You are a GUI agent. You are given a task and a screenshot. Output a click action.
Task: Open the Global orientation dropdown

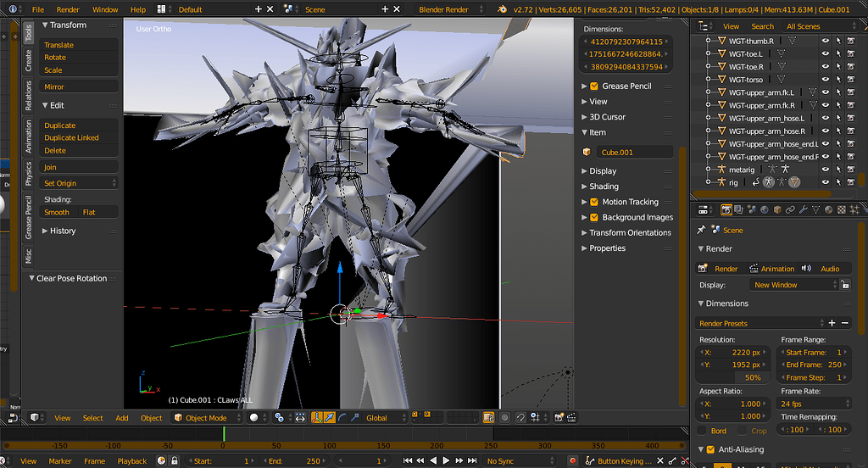(x=387, y=418)
